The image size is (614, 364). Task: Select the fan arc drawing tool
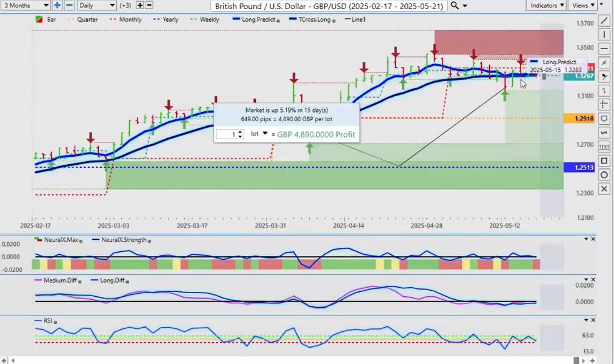point(604,77)
